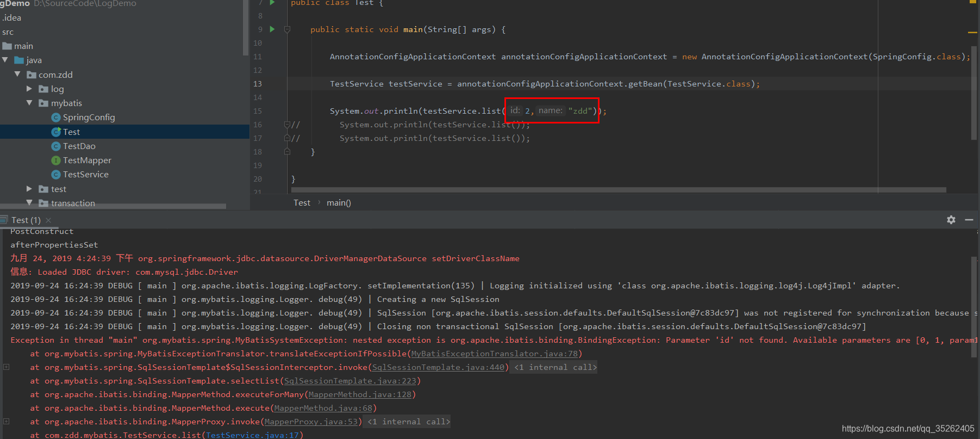This screenshot has width=980, height=439.
Task: Expand the log package
Action: click(x=29, y=89)
